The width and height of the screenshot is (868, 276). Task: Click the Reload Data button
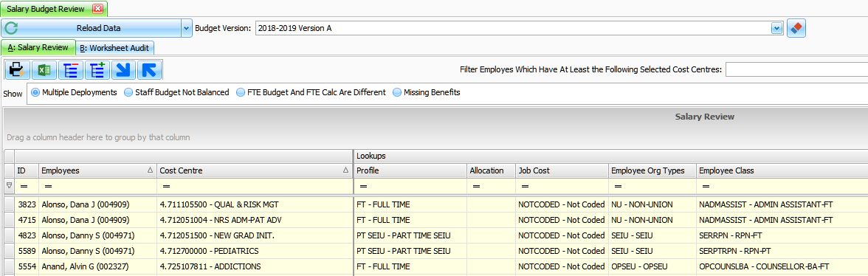coord(92,27)
